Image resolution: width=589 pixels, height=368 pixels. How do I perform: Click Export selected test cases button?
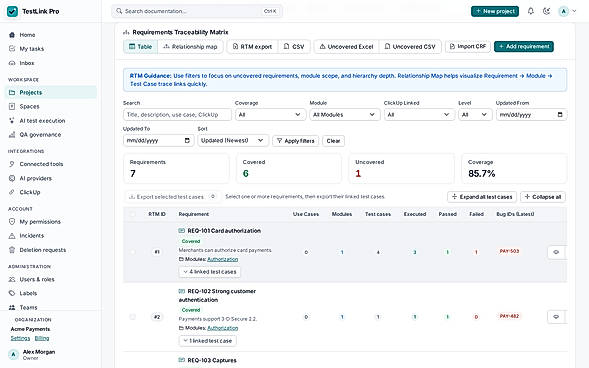(x=172, y=197)
